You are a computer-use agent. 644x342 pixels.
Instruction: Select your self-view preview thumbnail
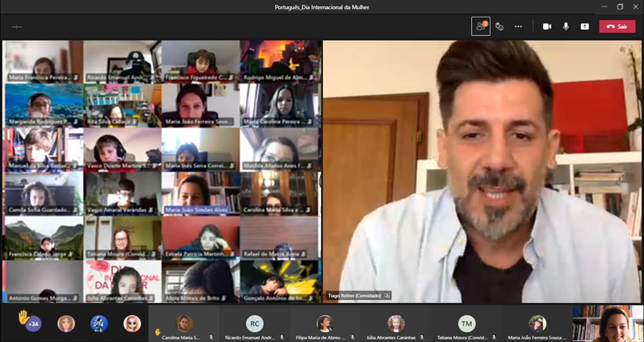(x=608, y=323)
